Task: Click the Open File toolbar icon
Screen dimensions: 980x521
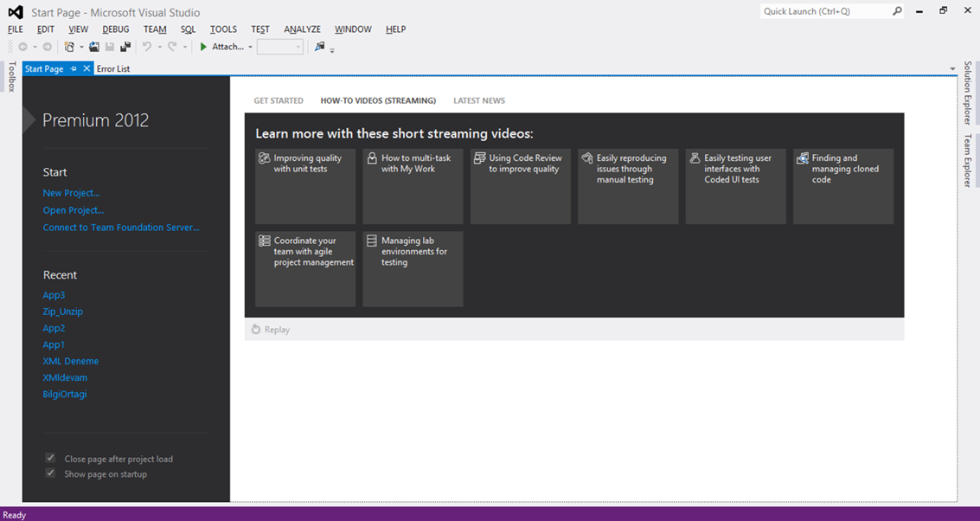Action: point(94,47)
